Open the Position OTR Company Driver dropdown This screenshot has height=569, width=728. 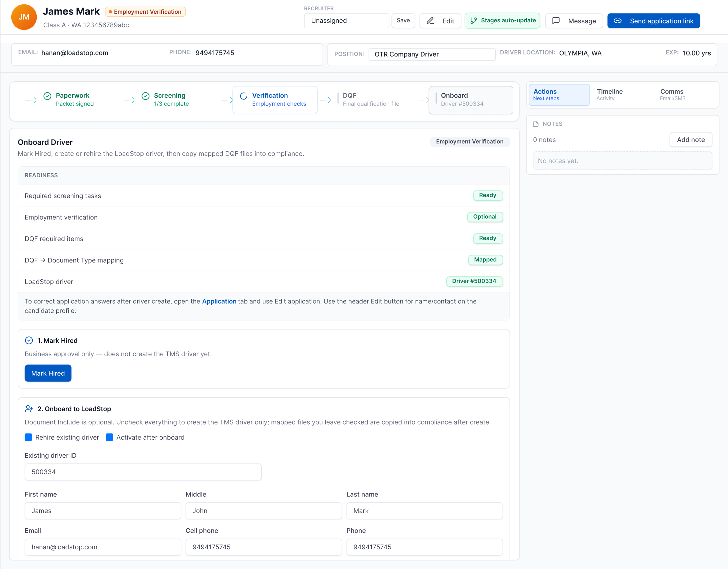[x=432, y=54]
